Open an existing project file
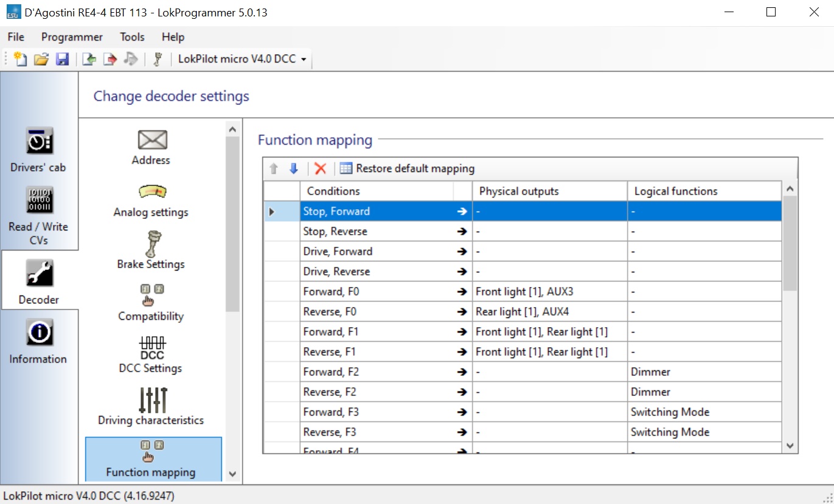 click(41, 59)
